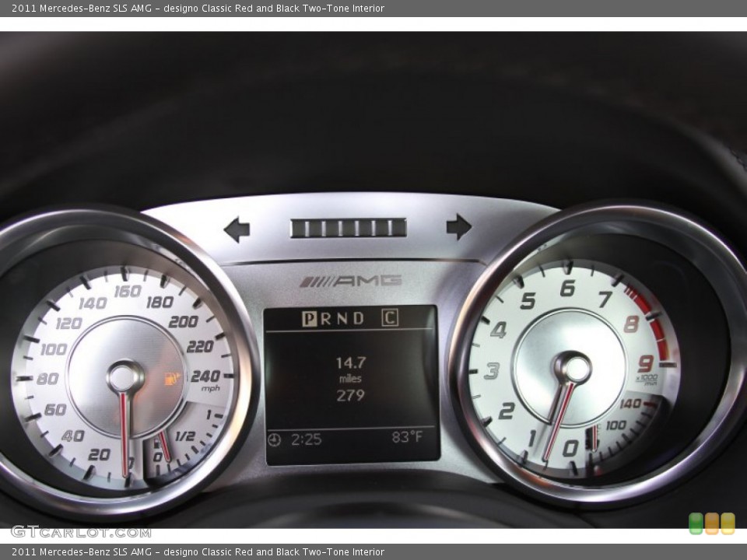Viewport: 747px width, 560px height.
Task: Click the N gear letter
Action: pos(342,319)
